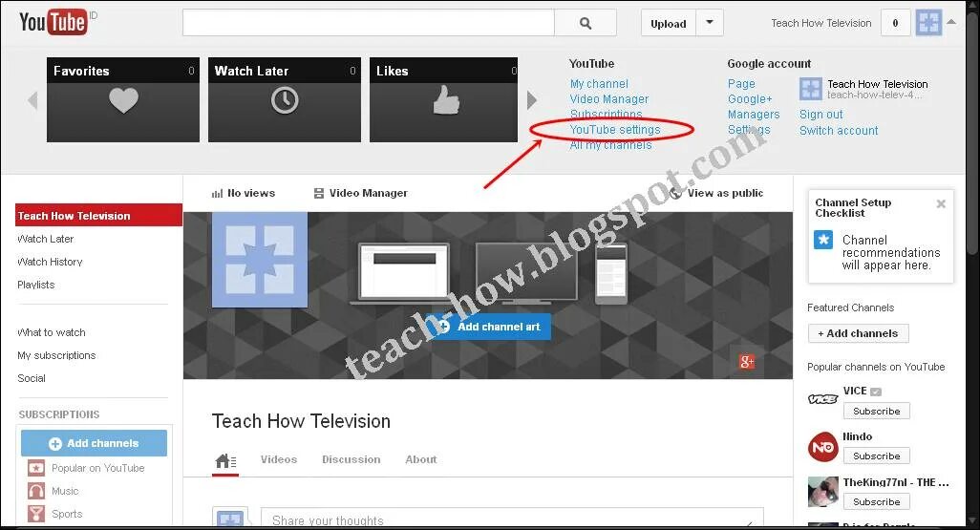Open the Video Manager link under YouTube
The width and height of the screenshot is (980, 530).
[608, 98]
